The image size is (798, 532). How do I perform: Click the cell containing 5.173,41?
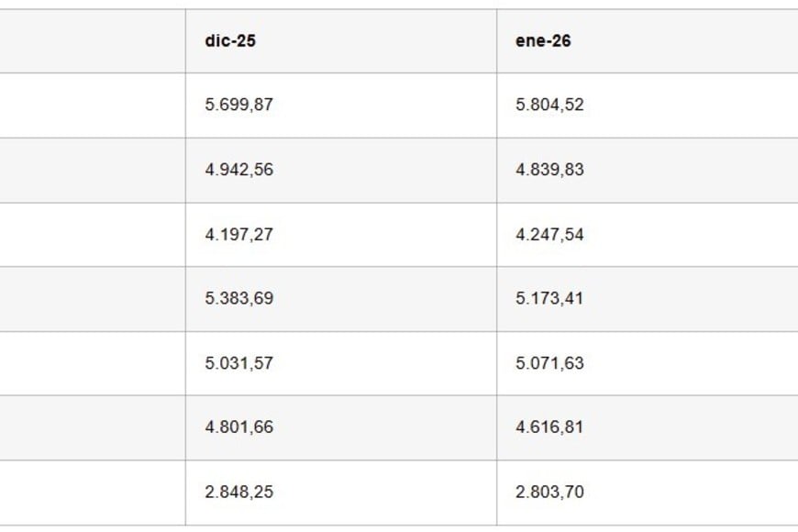click(x=549, y=298)
